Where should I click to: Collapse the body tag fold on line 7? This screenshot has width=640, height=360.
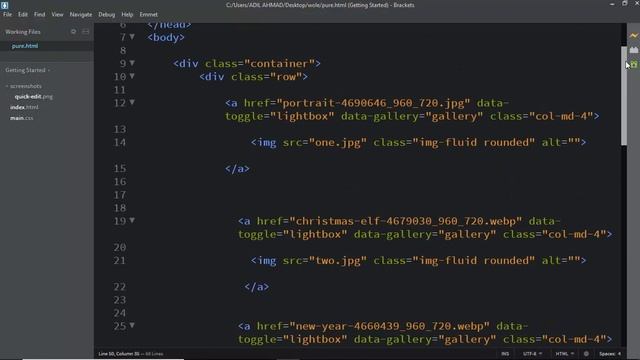pos(132,37)
